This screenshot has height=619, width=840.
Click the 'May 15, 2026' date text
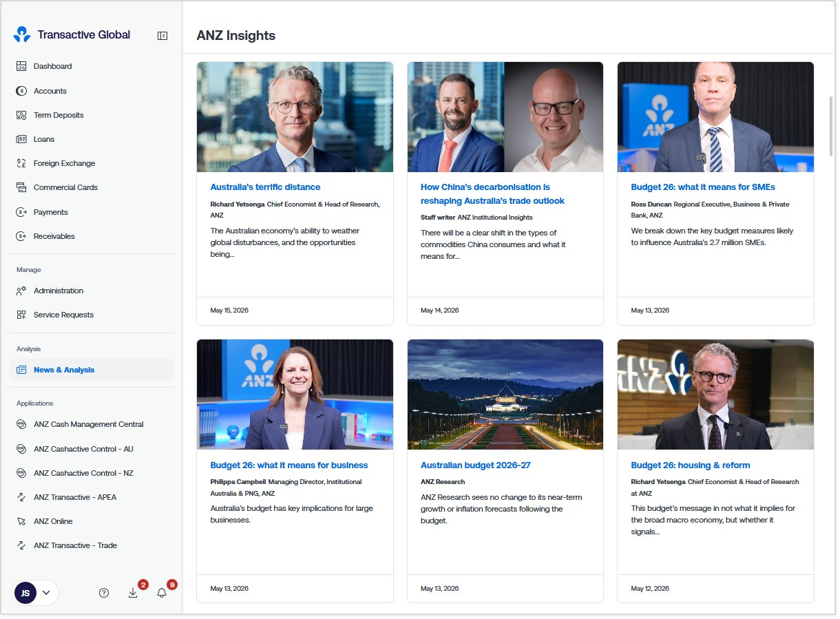(x=229, y=311)
